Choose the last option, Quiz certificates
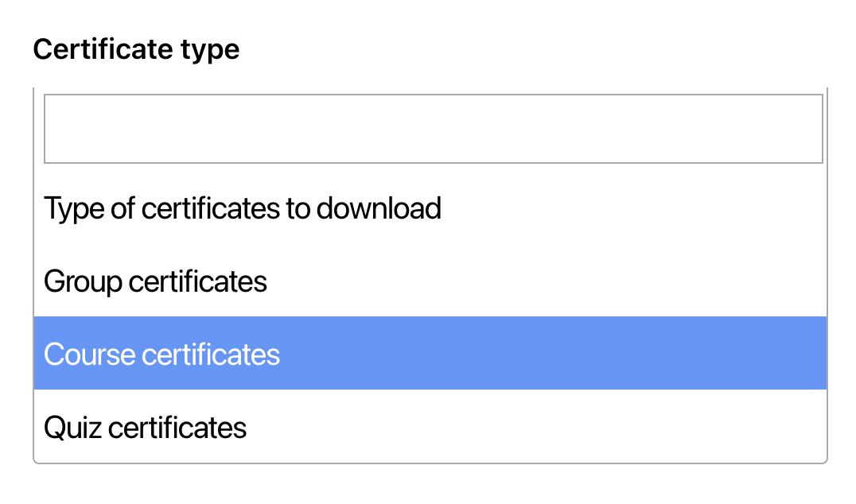The image size is (856, 504). pyautogui.click(x=146, y=428)
